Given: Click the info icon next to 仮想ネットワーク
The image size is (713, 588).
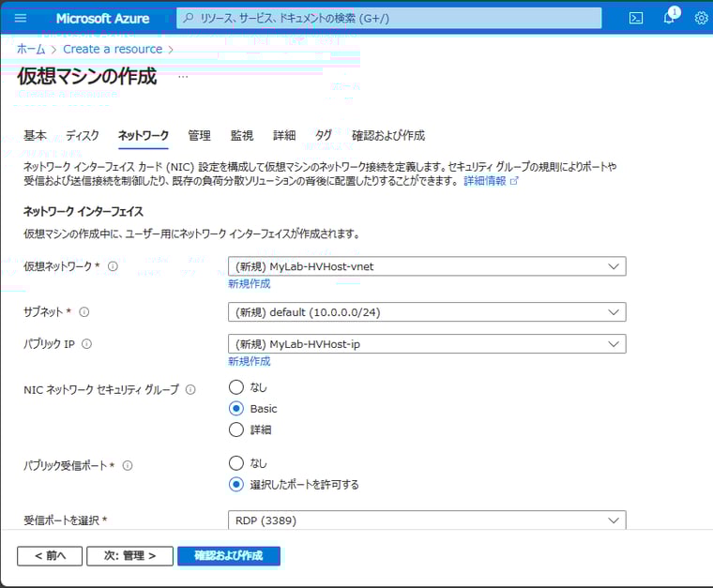Looking at the screenshot, I should [113, 266].
